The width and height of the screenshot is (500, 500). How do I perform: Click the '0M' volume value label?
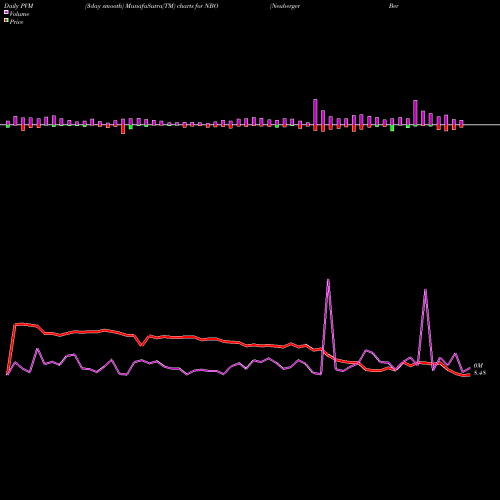(478, 366)
